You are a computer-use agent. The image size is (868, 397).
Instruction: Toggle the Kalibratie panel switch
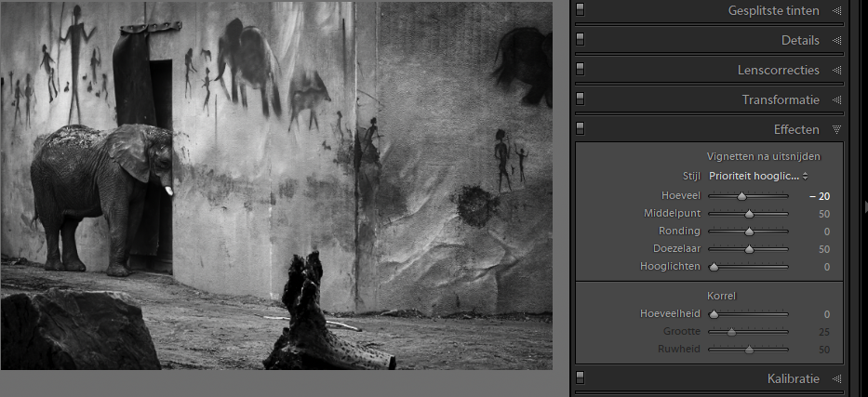coord(581,378)
